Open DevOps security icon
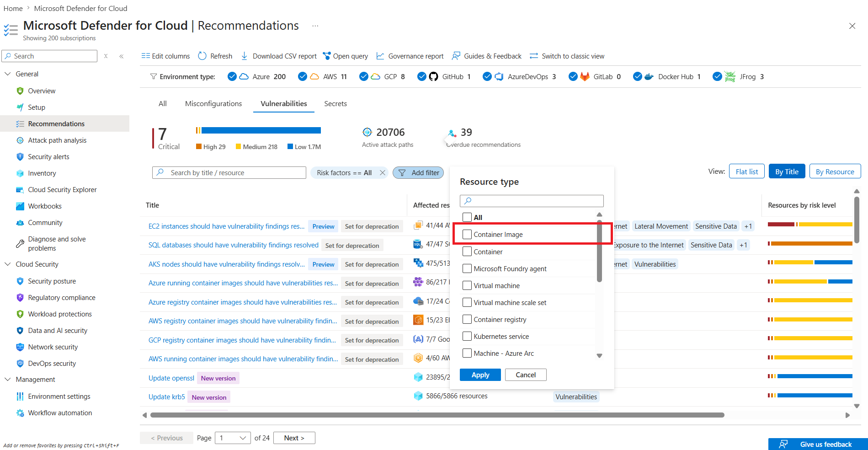 (x=20, y=363)
